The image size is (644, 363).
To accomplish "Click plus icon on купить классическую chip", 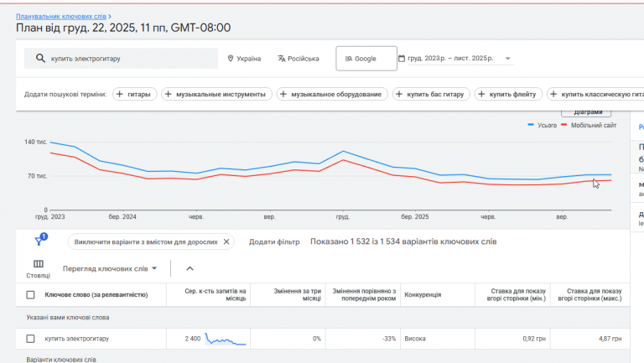I will pos(553,94).
